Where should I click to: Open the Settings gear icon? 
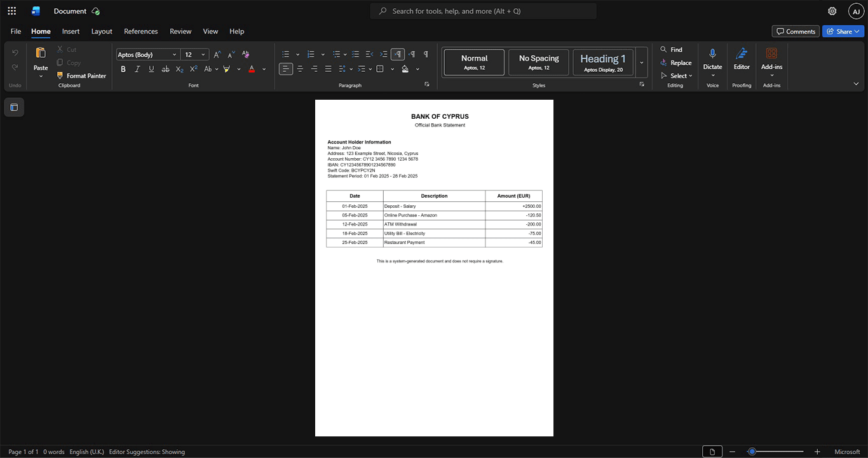tap(832, 11)
